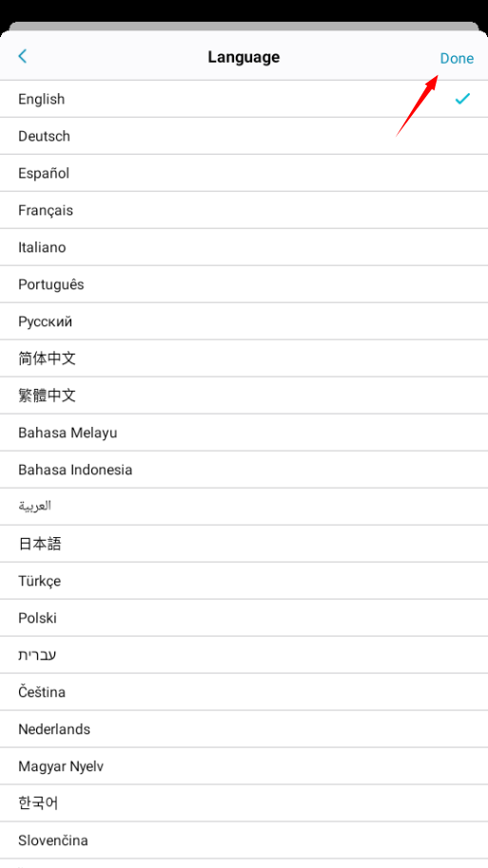Pick Bahasa Melayu language
488x868 pixels.
click(x=244, y=433)
